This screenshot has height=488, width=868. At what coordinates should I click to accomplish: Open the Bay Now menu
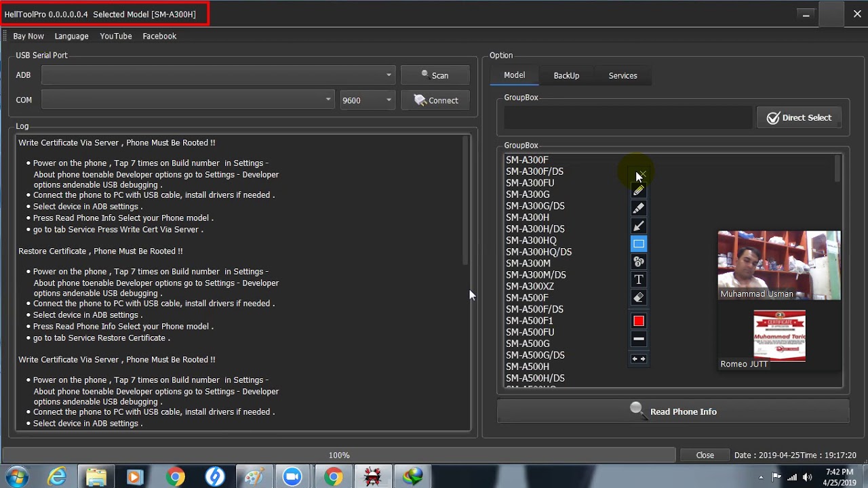[28, 36]
